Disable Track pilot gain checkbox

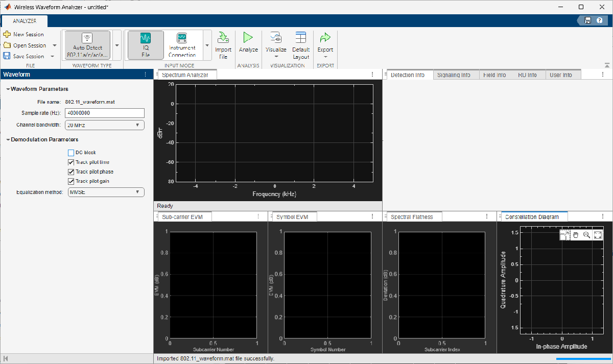(72, 181)
